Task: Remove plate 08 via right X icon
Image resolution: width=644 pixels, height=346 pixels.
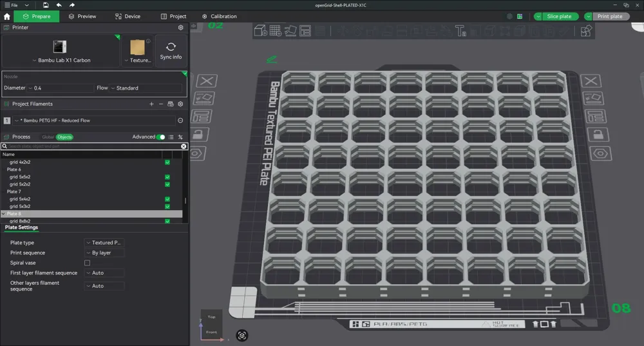Action: tap(591, 81)
